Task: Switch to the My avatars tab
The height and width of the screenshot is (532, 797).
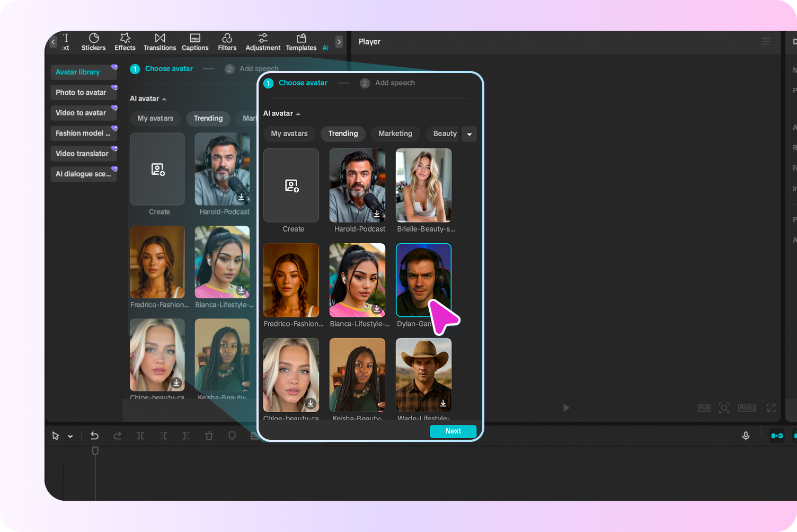Action: (x=289, y=134)
